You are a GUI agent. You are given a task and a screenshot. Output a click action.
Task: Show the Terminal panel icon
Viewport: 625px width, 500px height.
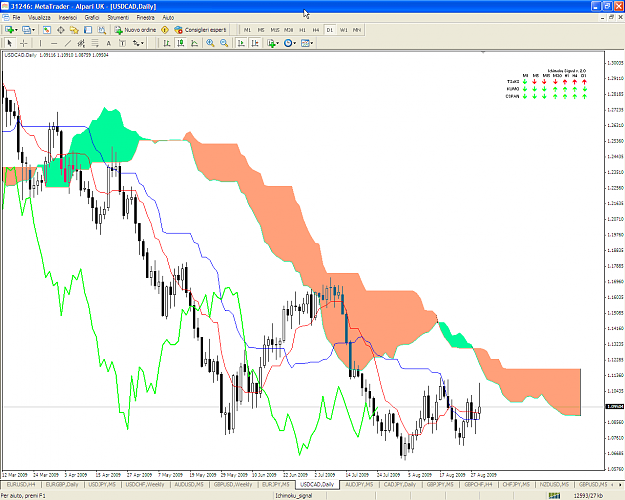pyautogui.click(x=88, y=30)
